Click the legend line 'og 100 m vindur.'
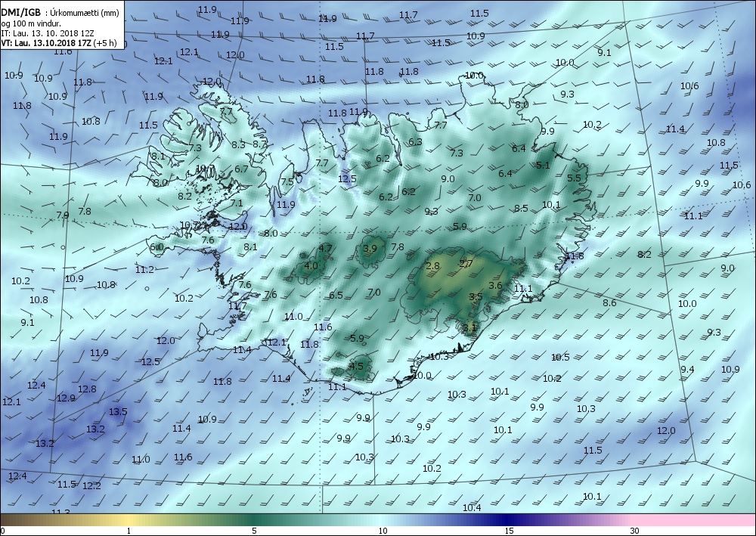This screenshot has height=536, width=756. pyautogui.click(x=30, y=23)
